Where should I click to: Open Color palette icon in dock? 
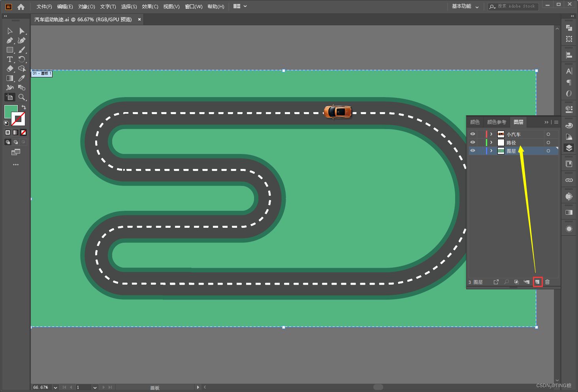tap(569, 126)
